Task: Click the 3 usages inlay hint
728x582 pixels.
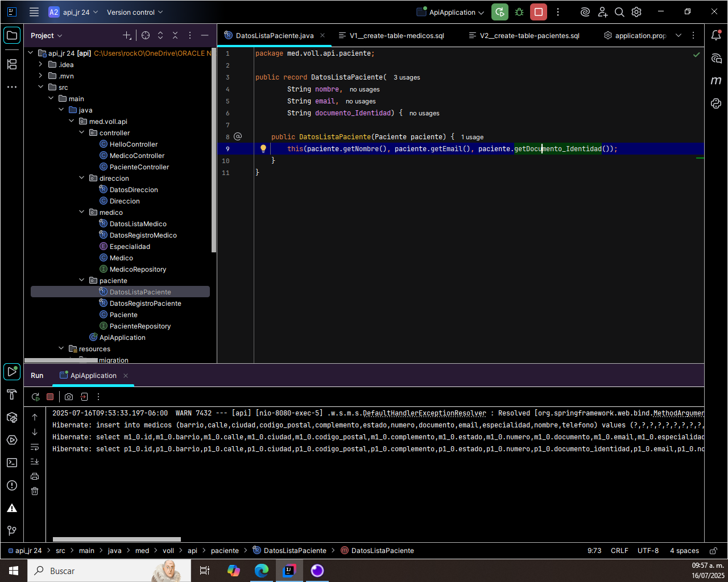Action: 407,77
